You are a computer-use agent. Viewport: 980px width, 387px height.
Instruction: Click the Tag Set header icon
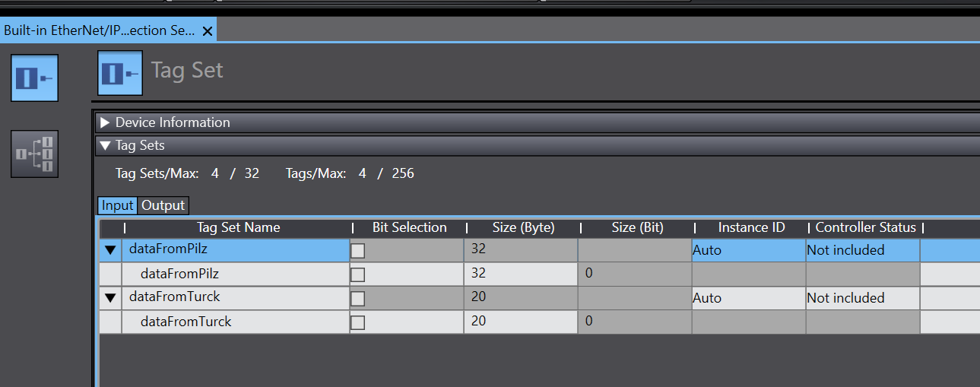click(x=120, y=73)
